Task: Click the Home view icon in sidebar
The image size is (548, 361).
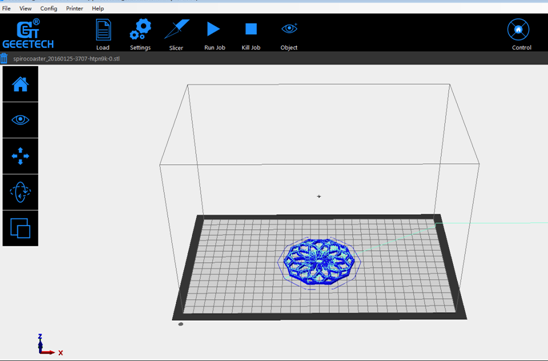Action: (20, 84)
